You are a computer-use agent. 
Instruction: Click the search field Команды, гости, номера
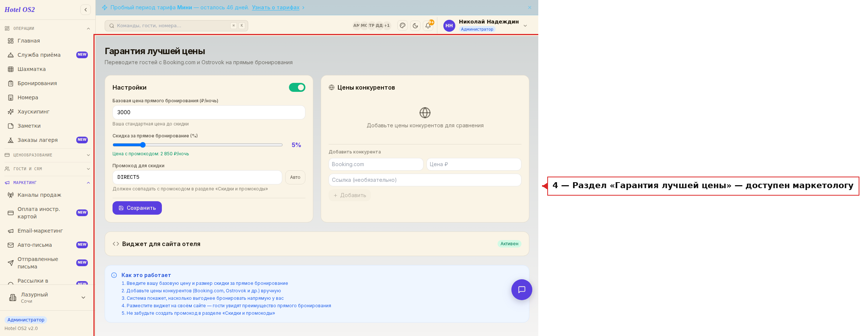point(176,26)
